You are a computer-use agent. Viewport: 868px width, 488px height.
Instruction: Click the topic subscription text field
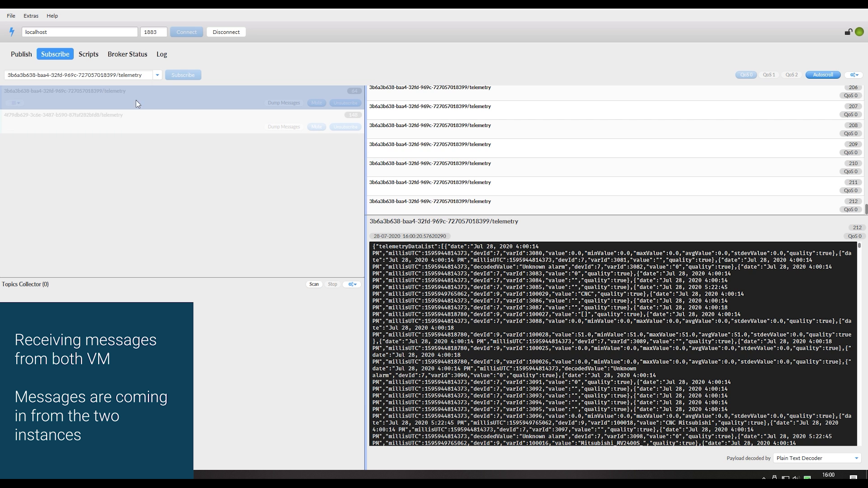click(79, 75)
